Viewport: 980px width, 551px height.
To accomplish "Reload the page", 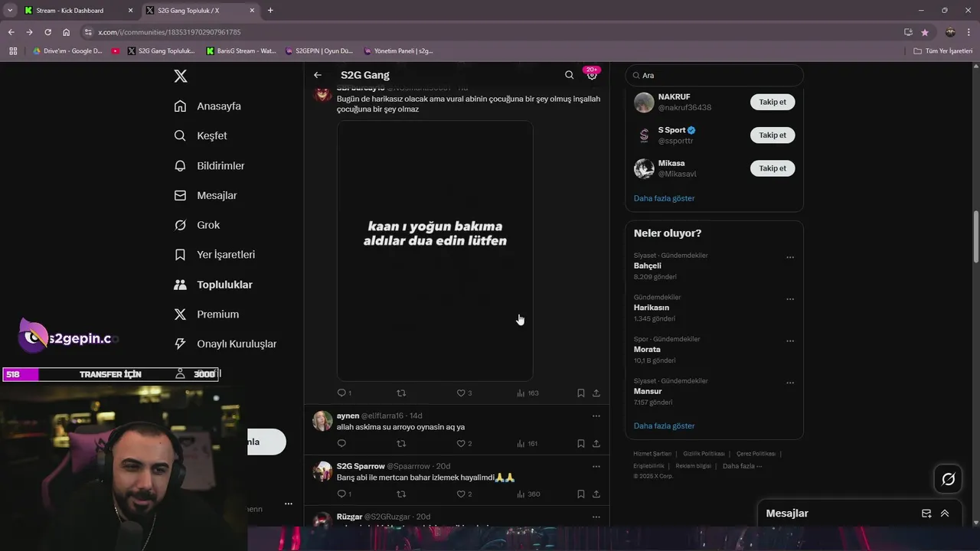I will tap(47, 32).
